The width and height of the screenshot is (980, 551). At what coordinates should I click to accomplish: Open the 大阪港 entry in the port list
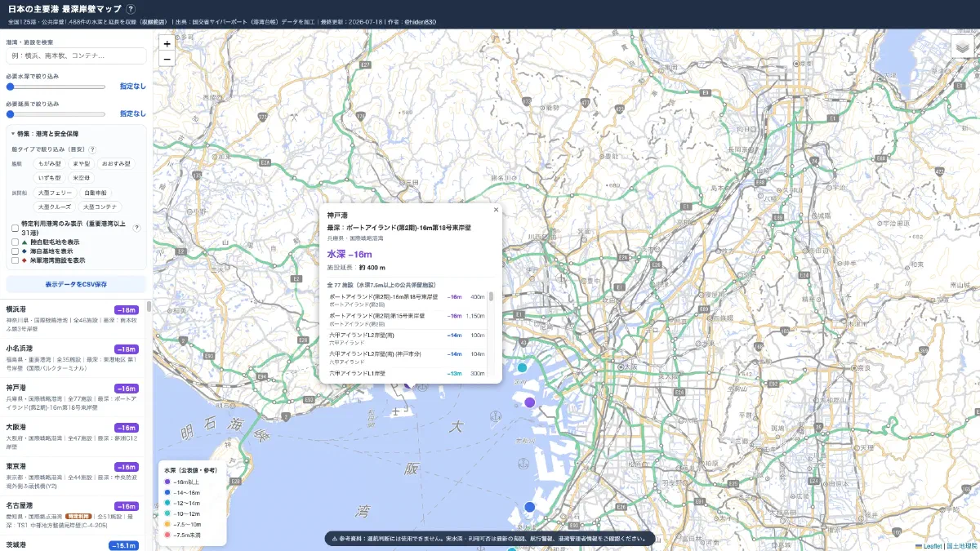pos(73,437)
